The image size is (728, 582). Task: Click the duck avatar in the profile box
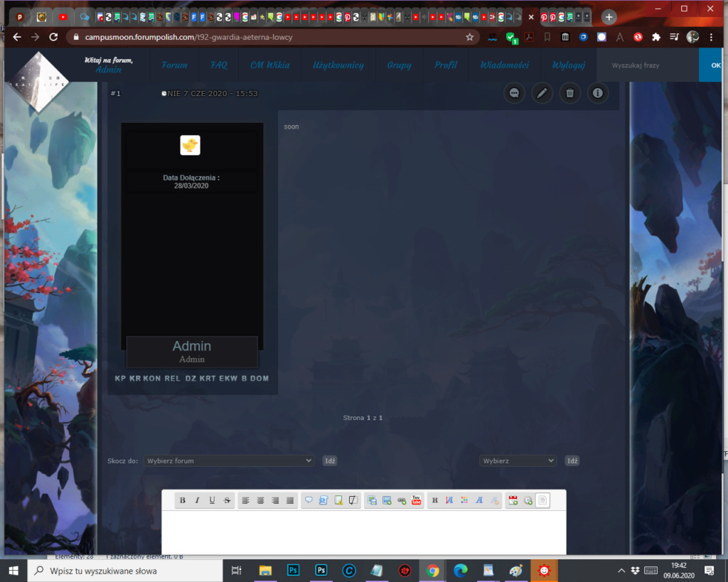190,145
